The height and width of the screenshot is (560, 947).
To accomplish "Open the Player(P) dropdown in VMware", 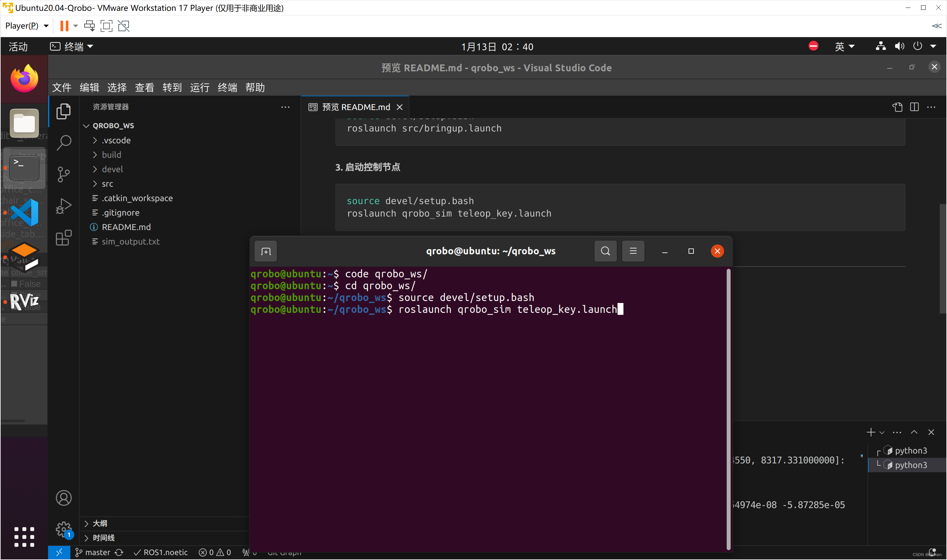I will [27, 26].
